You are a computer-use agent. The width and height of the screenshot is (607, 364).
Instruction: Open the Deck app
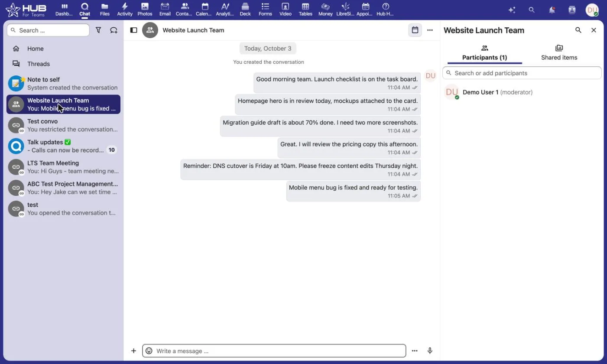(245, 10)
